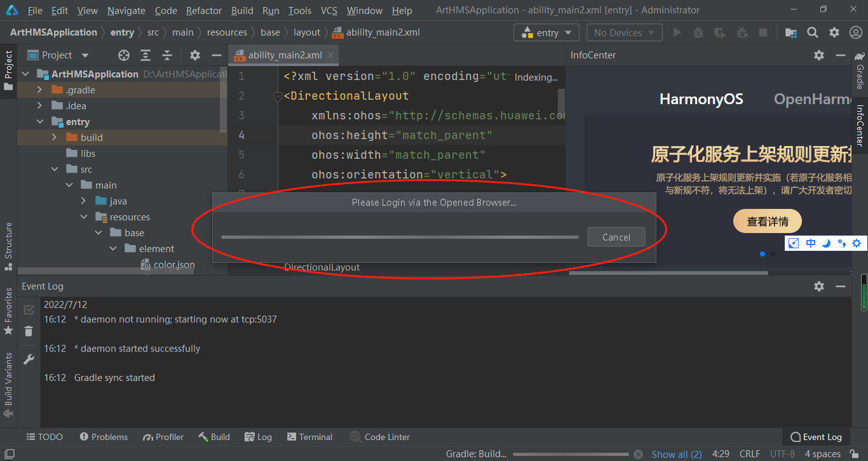Click IME 中 language toggle
The height and width of the screenshot is (461, 868).
[x=811, y=243]
